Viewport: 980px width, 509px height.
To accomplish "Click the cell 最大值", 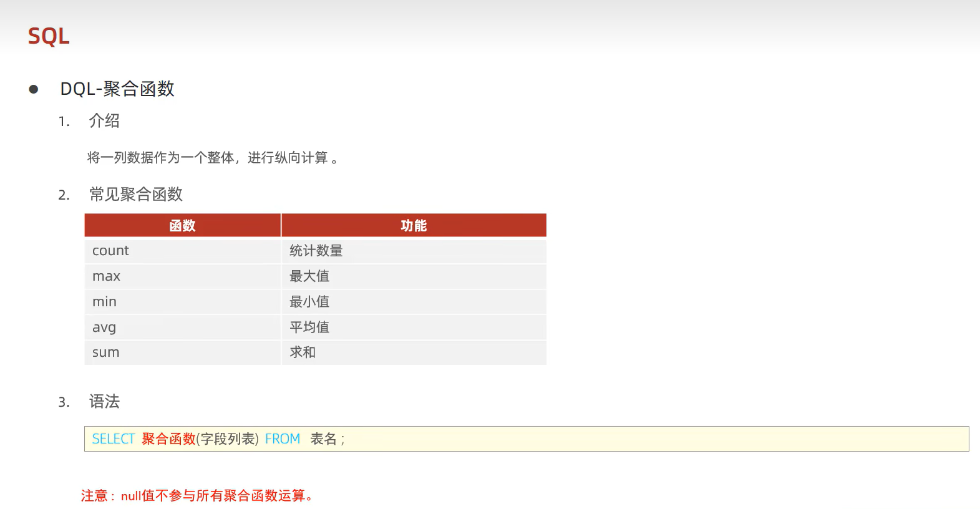I will 414,276.
